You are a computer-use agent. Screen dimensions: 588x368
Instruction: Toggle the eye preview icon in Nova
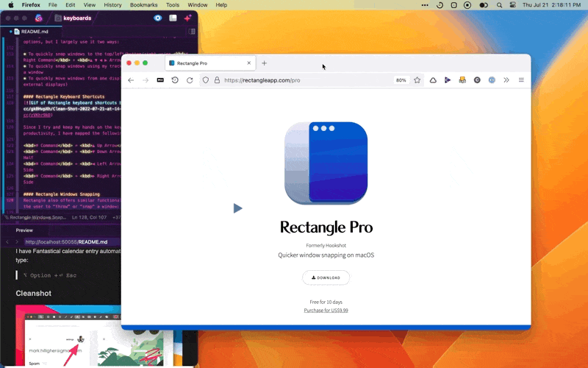[158, 18]
